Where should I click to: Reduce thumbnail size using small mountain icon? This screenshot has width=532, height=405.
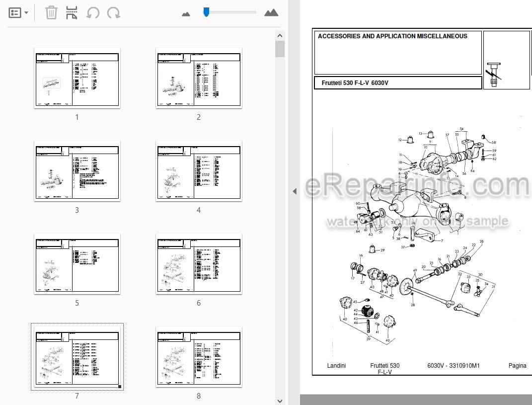coord(186,14)
